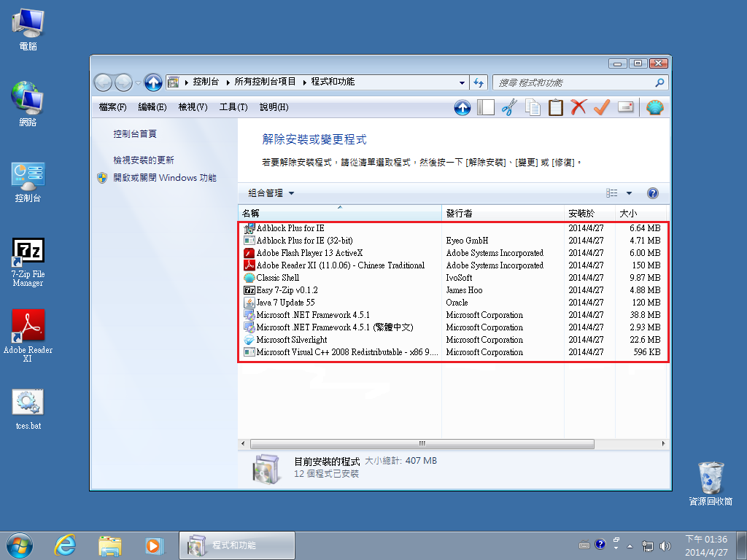Select Easy 7-Zip v0.1.2 in the list

452,290
